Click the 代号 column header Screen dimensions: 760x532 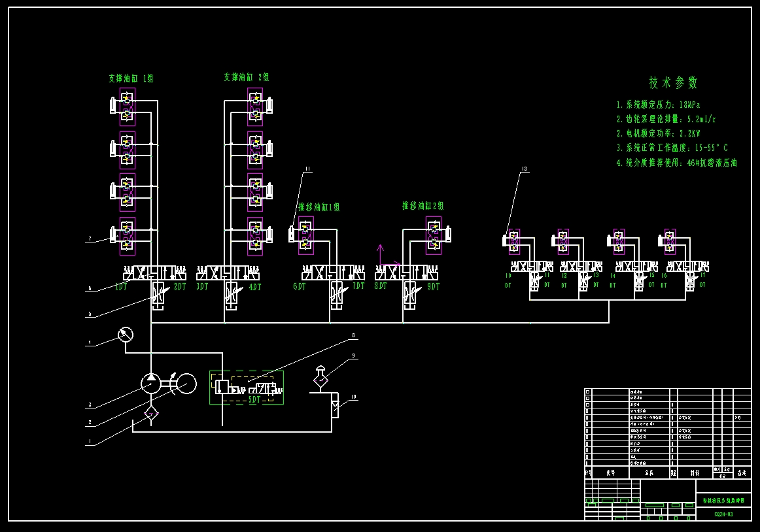pos(611,473)
